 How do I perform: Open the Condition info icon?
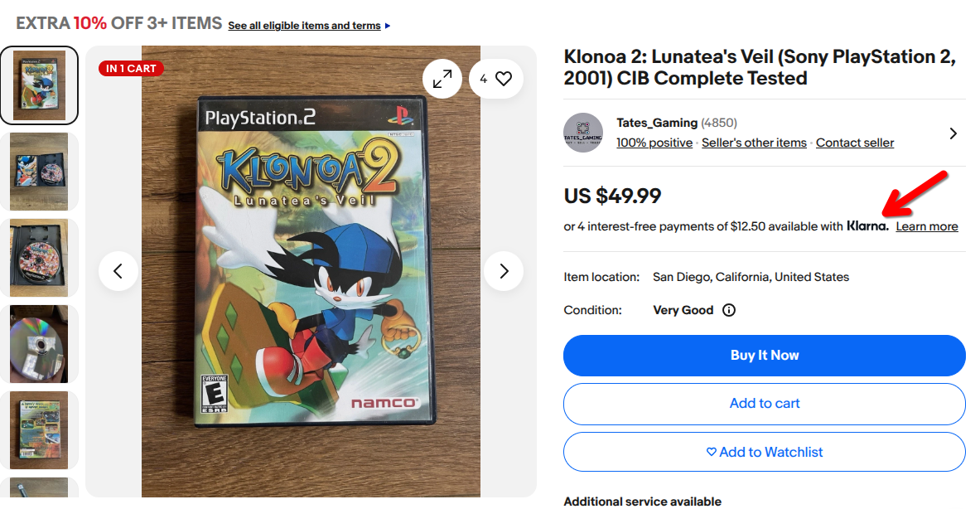pos(729,310)
